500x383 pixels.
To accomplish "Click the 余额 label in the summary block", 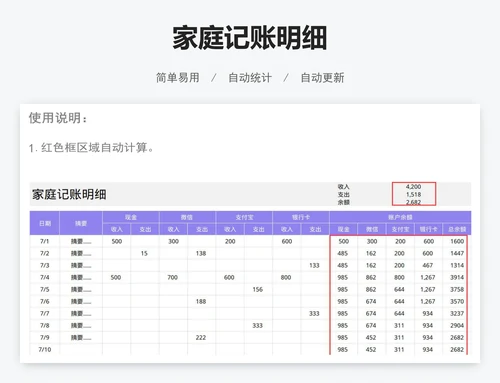I will 343,202.
